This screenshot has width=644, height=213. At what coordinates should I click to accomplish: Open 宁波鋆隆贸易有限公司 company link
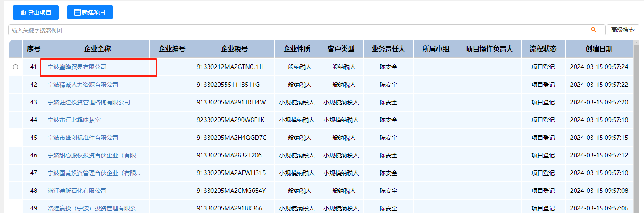(77, 67)
